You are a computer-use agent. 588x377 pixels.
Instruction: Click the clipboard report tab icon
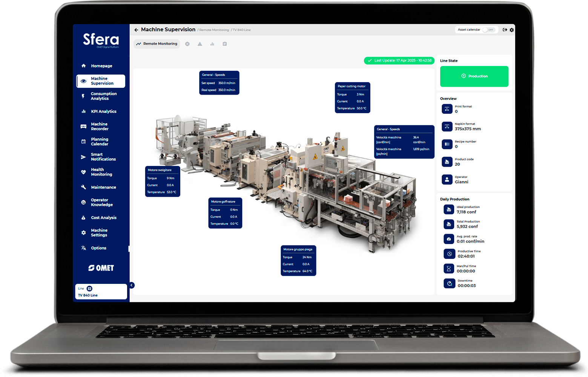[225, 44]
